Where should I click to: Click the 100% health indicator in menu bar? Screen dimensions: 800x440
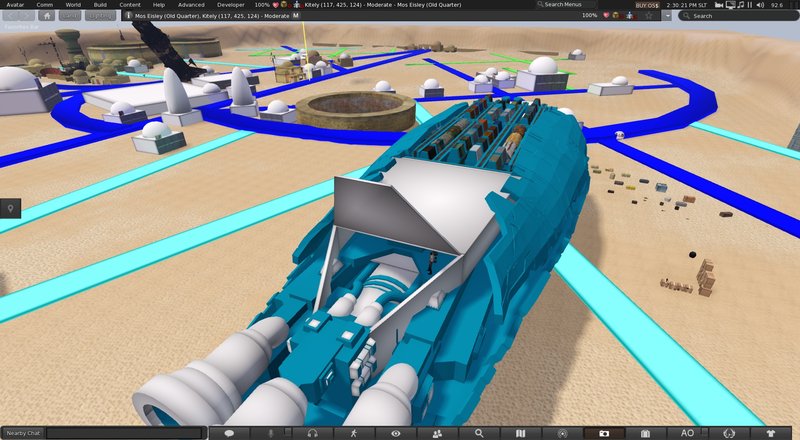pyautogui.click(x=262, y=5)
